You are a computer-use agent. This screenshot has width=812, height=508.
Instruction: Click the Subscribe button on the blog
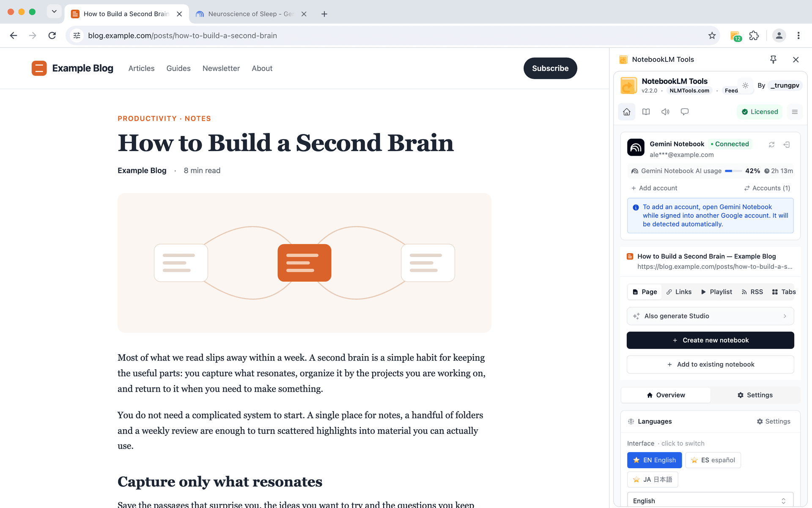(x=550, y=68)
